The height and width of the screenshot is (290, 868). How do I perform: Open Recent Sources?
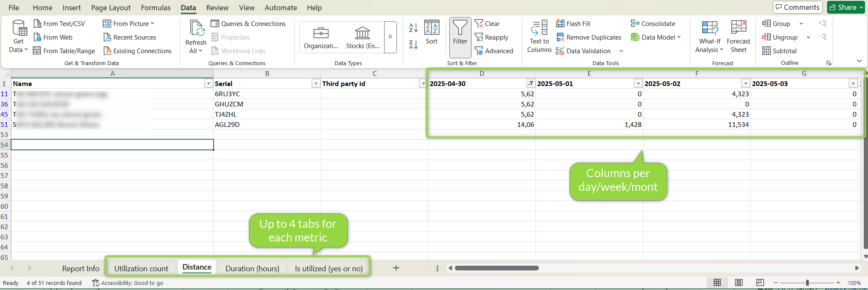[x=130, y=37]
